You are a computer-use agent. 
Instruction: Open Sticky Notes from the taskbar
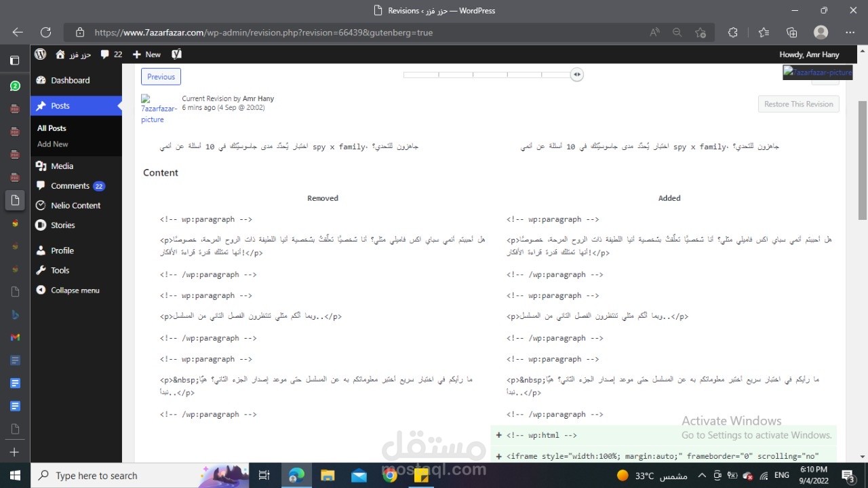[x=421, y=475]
